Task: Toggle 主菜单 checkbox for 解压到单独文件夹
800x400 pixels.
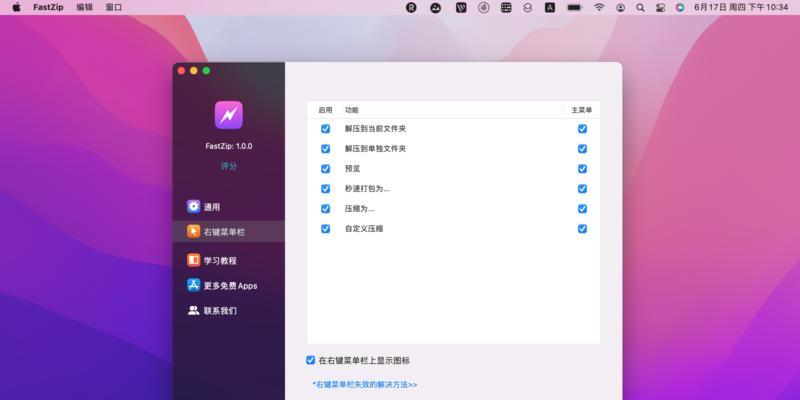Action: tap(582, 148)
